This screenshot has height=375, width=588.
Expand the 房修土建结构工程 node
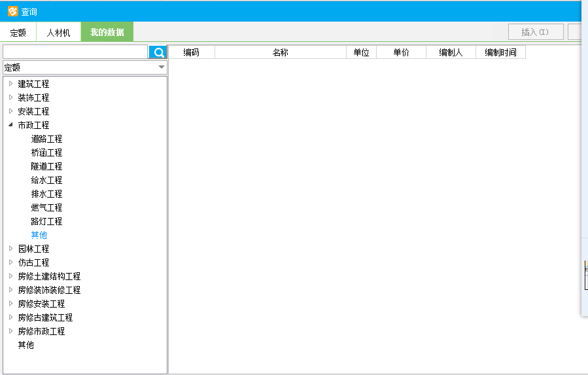(x=11, y=276)
